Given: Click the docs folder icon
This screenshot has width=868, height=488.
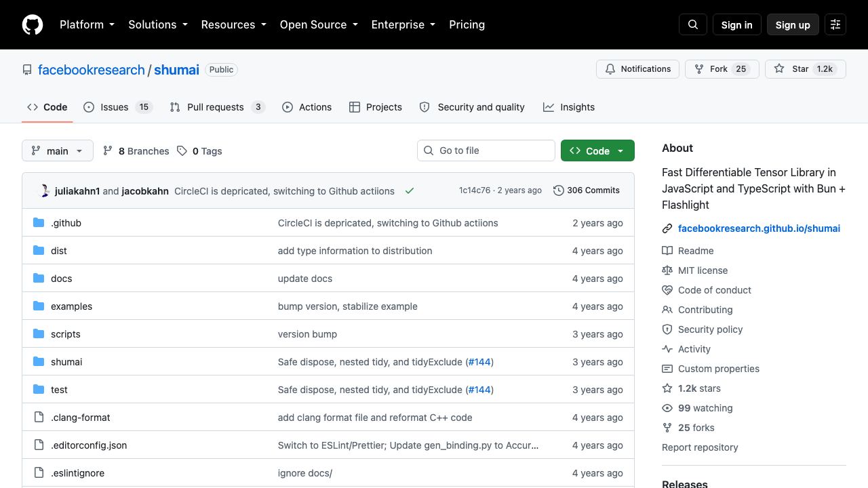Looking at the screenshot, I should coord(39,279).
